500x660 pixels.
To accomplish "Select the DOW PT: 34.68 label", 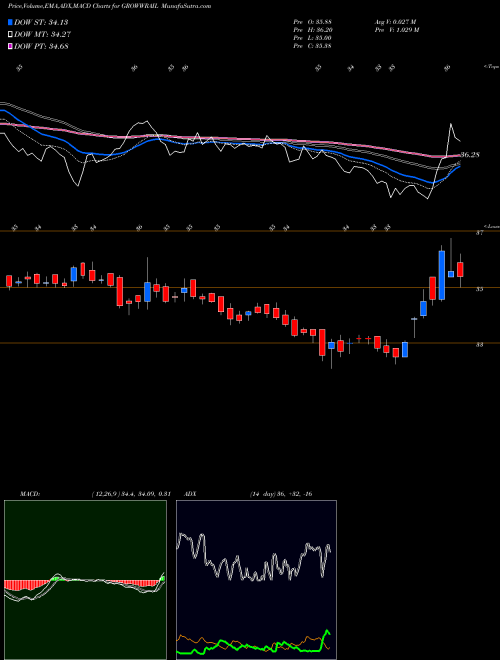I will [x=41, y=46].
